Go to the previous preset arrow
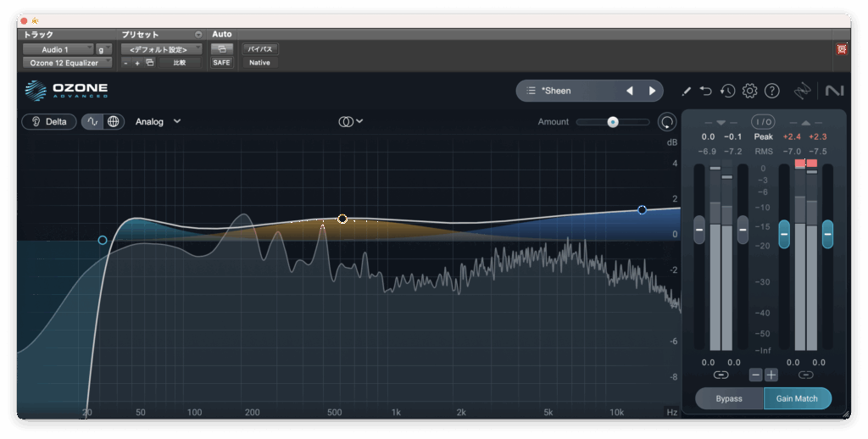The height and width of the screenshot is (439, 868). (629, 91)
